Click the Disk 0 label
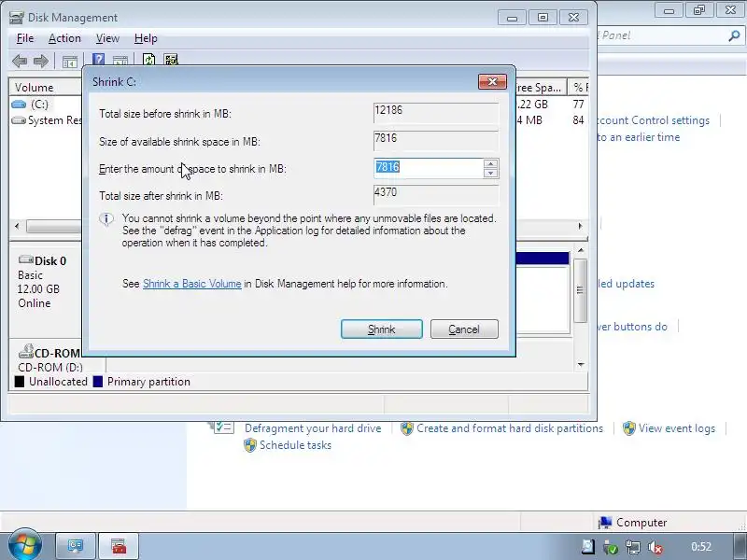Image resolution: width=747 pixels, height=560 pixels. pos(50,261)
